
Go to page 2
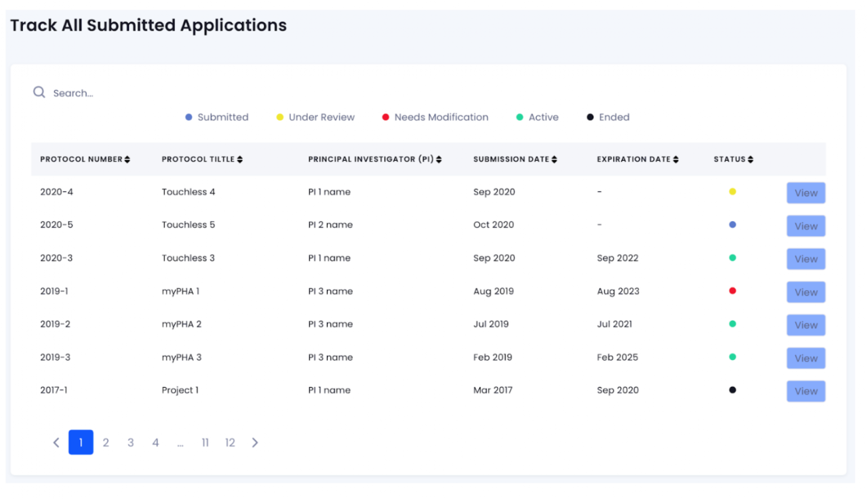tap(106, 443)
